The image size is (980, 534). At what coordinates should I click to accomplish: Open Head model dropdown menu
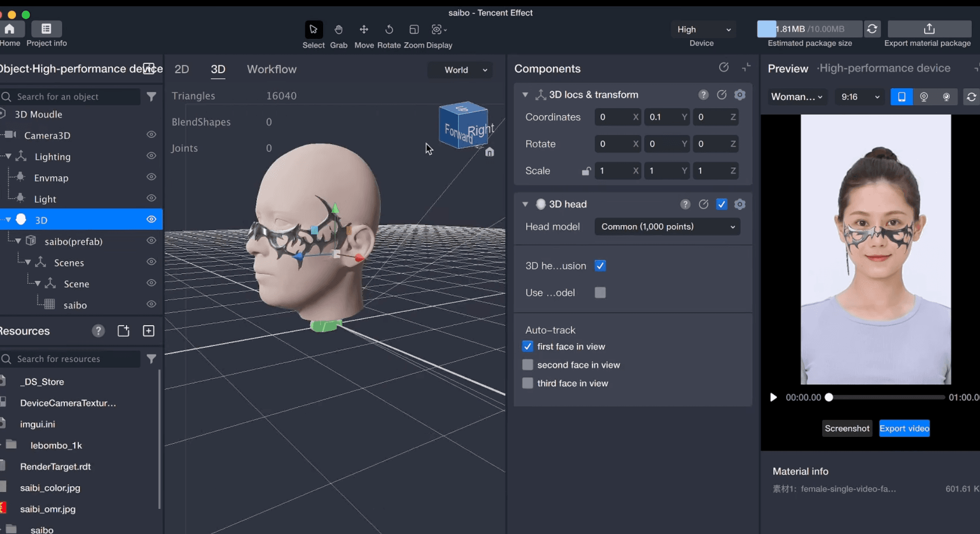coord(667,226)
